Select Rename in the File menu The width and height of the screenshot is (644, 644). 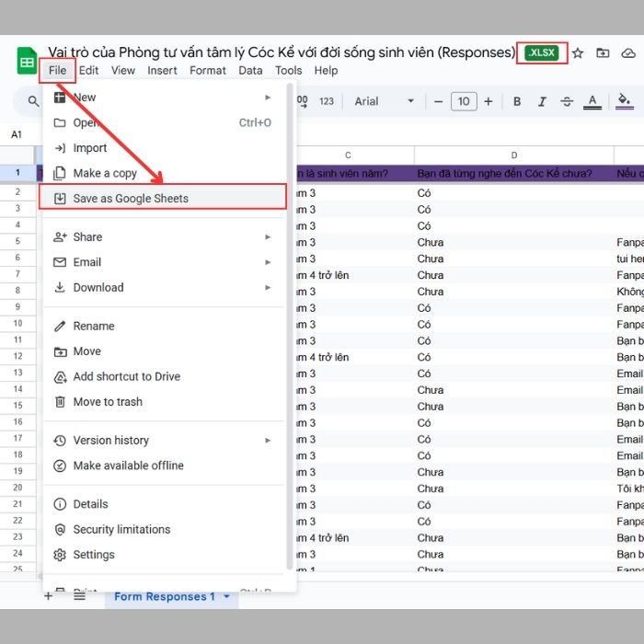click(162, 326)
